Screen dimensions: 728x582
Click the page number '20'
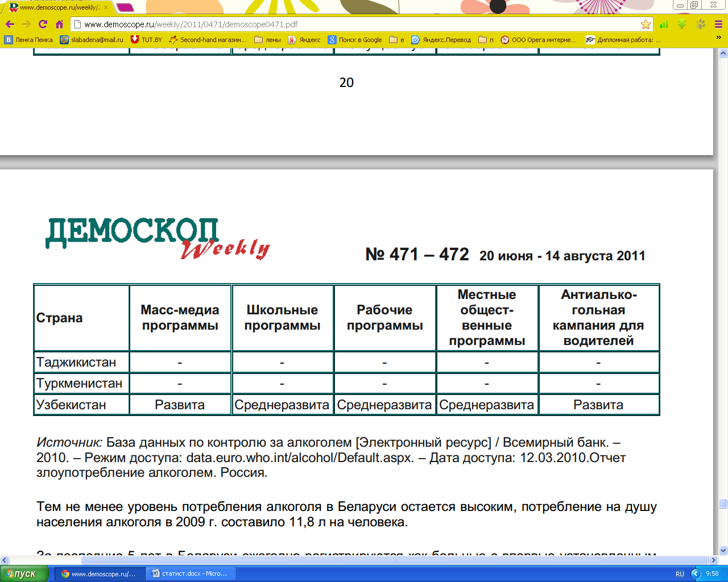coord(346,82)
